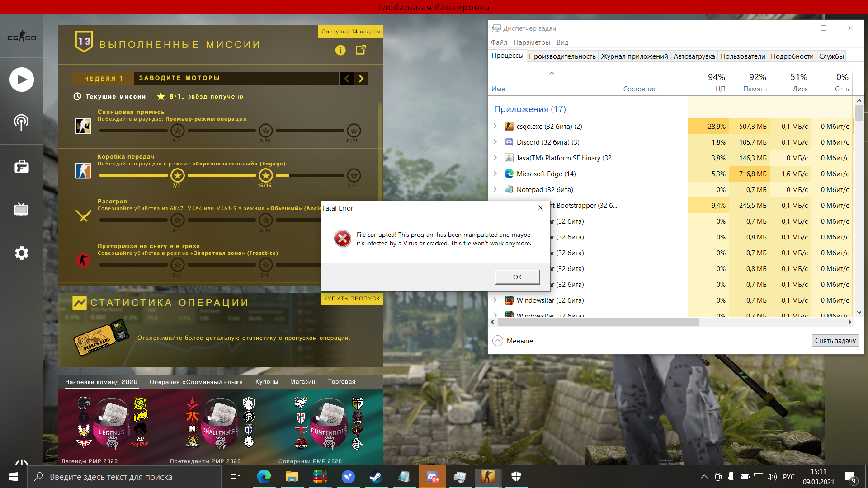Open Файл menu in Task Manager
The height and width of the screenshot is (488, 868).
coord(499,42)
